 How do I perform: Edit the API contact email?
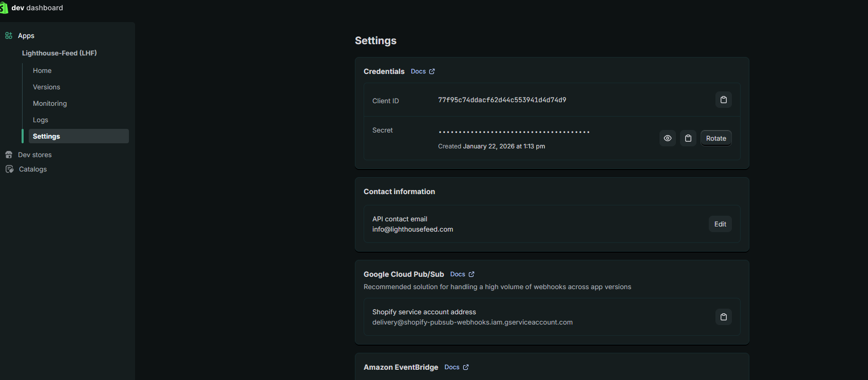[720, 224]
